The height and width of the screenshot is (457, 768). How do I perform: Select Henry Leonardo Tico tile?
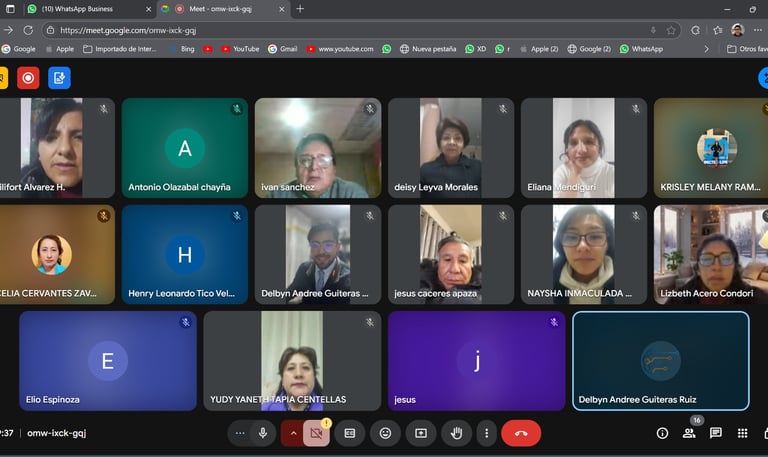[x=185, y=254]
